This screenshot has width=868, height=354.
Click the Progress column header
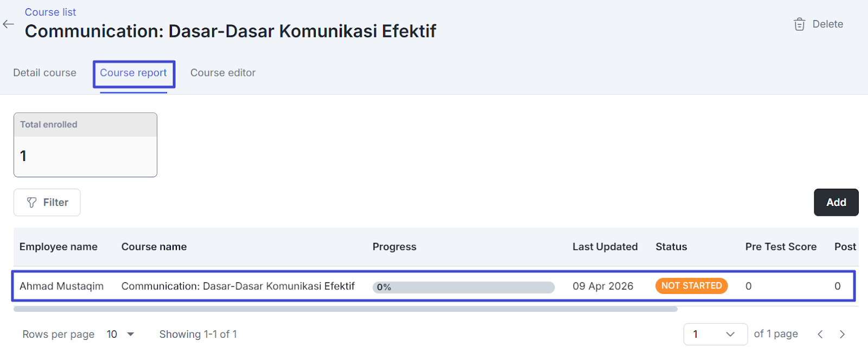394,247
